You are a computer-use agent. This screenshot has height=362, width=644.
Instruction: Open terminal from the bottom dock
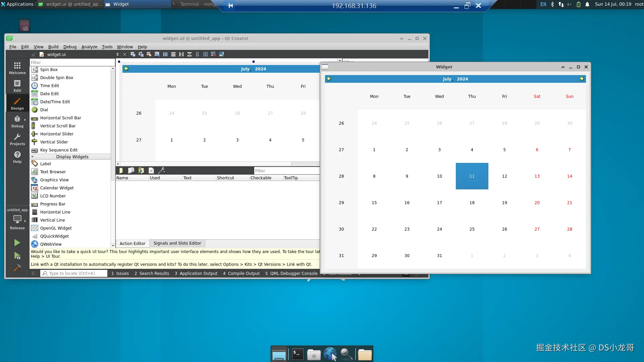tap(298, 354)
